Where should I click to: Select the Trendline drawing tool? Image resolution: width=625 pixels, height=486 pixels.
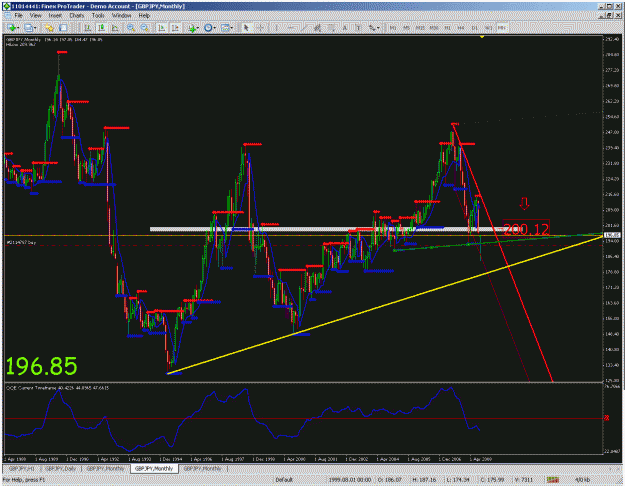pos(305,28)
